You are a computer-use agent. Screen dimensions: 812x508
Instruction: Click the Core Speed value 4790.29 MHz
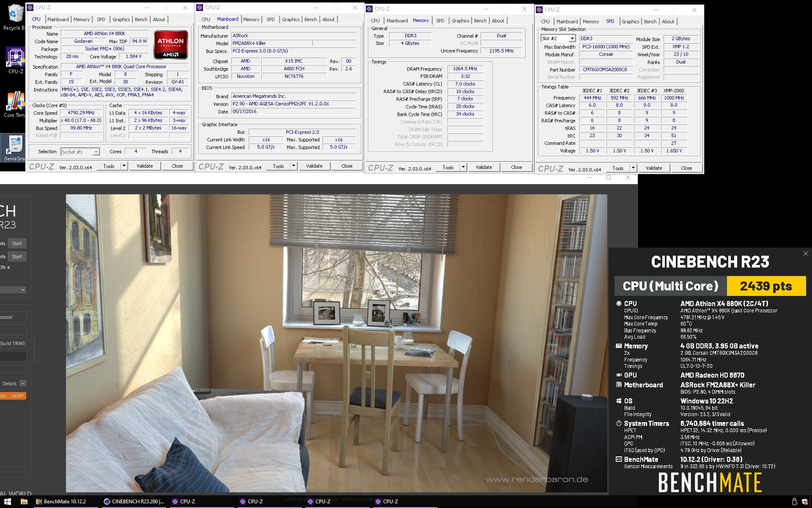(81, 113)
